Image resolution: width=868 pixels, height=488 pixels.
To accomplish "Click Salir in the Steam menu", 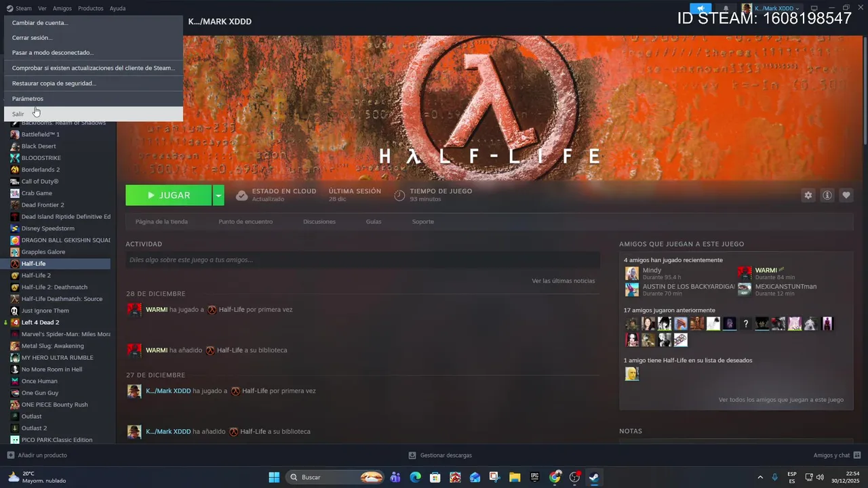I will click(x=94, y=114).
